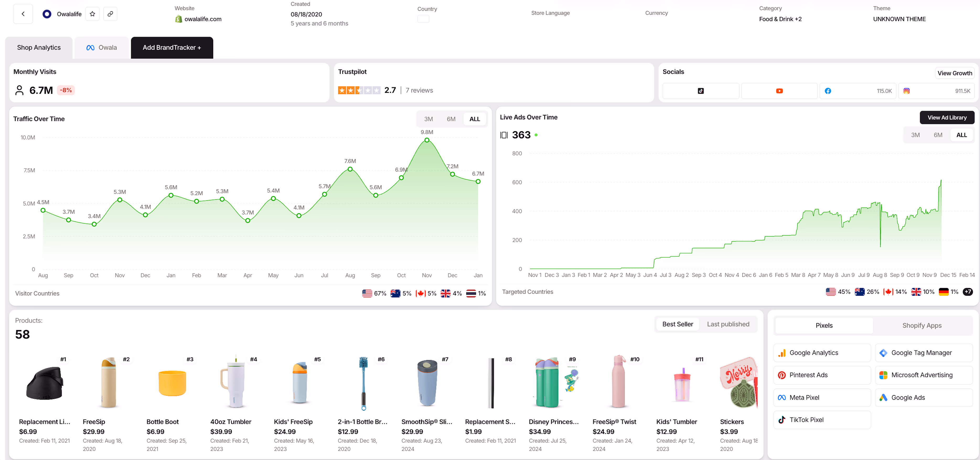The height and width of the screenshot is (460, 980).
Task: Switch Traffic Over Time to 3M view
Action: 428,119
